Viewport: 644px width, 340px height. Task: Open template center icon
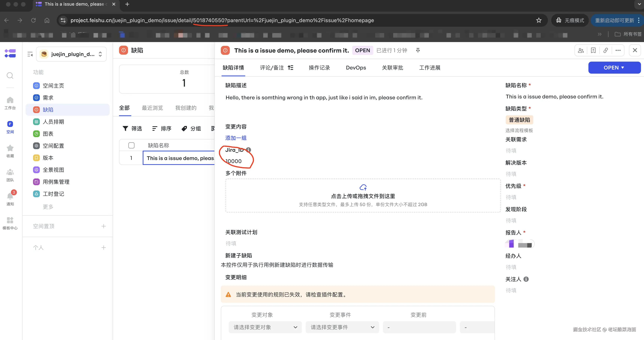click(x=10, y=220)
